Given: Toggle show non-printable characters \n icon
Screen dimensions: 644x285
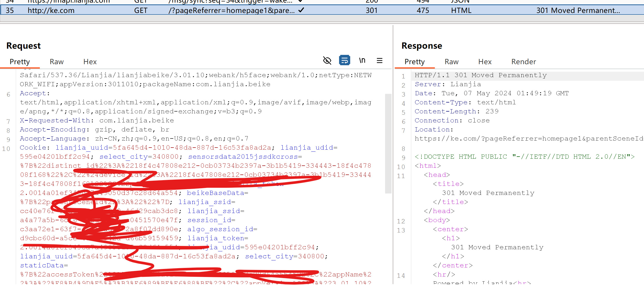Looking at the screenshot, I should 362,61.
